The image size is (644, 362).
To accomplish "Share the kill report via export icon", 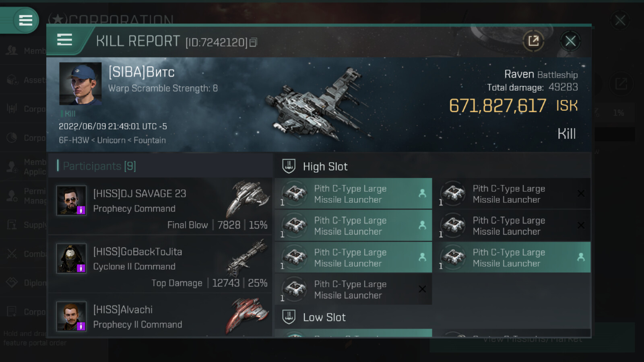I will [533, 41].
